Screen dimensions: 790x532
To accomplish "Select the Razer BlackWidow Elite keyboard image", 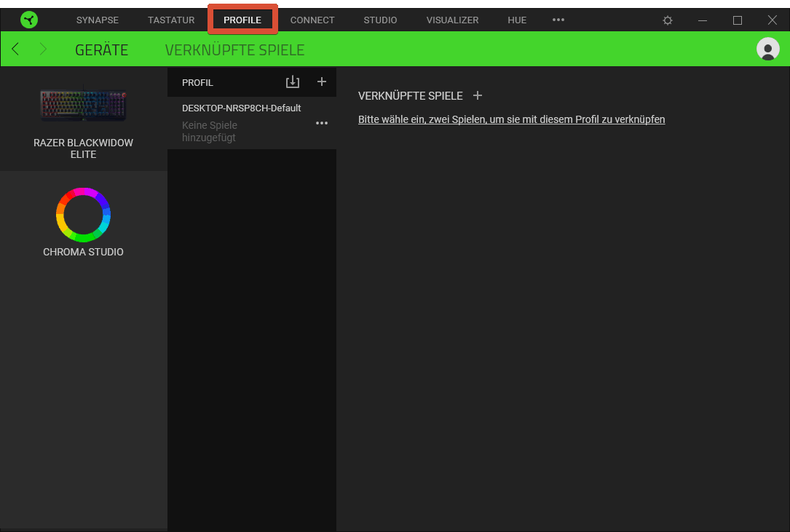I will coord(83,105).
